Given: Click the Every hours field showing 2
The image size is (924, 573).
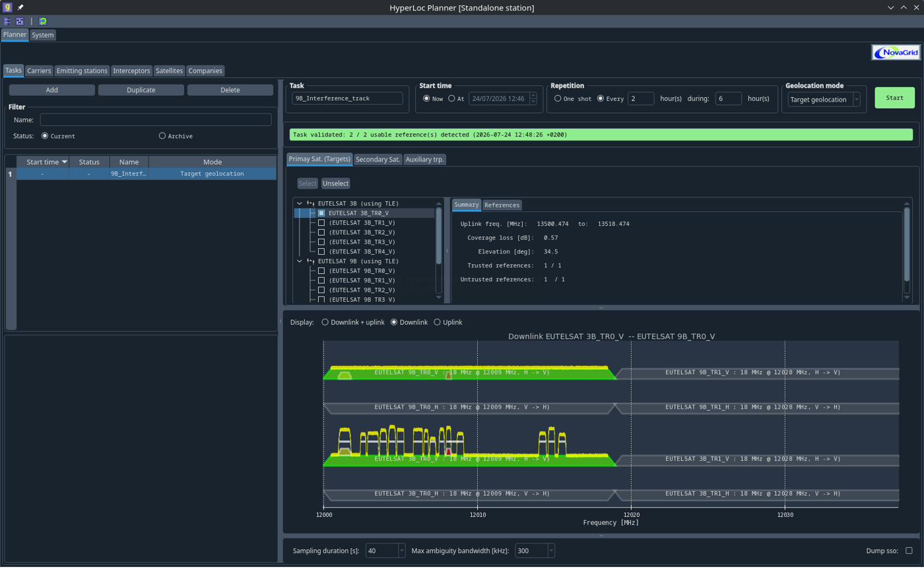Looking at the screenshot, I should coord(641,98).
